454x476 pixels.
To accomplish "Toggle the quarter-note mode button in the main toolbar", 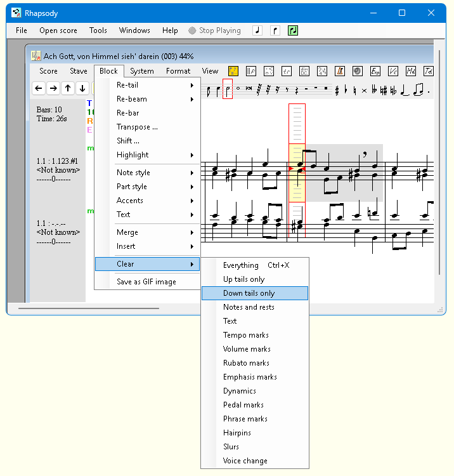I will [x=257, y=30].
